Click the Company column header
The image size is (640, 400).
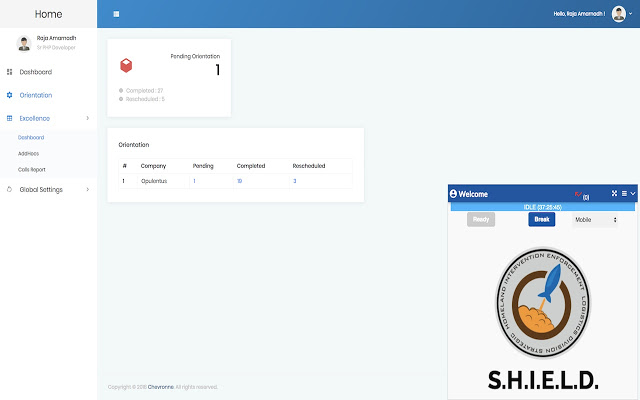pos(153,166)
